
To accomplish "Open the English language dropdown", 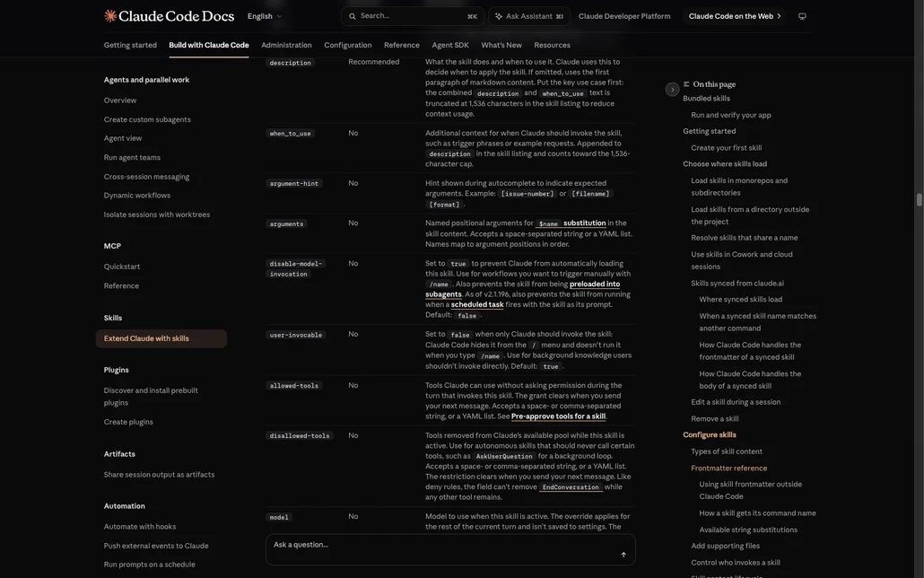I will click(x=265, y=16).
